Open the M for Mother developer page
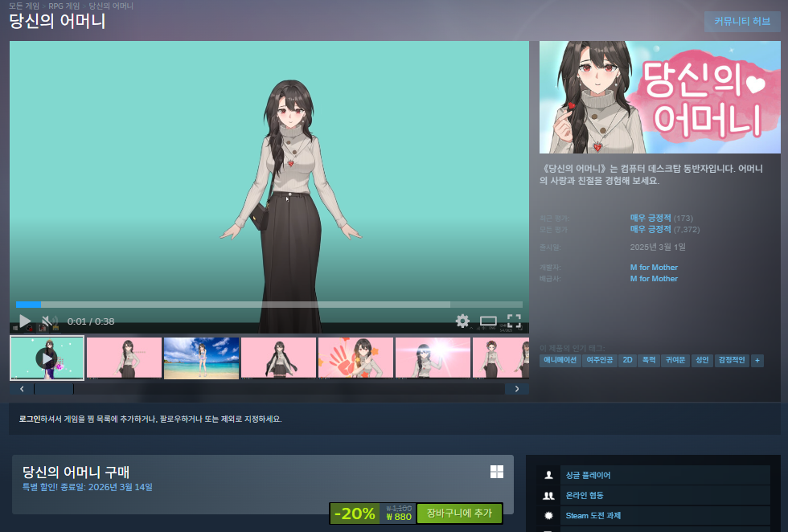788x532 pixels. click(653, 267)
